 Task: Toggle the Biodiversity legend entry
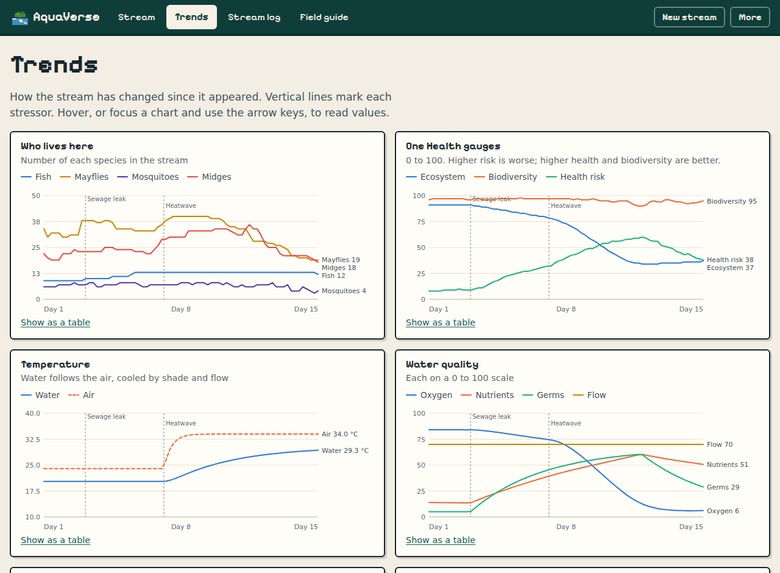(x=506, y=177)
